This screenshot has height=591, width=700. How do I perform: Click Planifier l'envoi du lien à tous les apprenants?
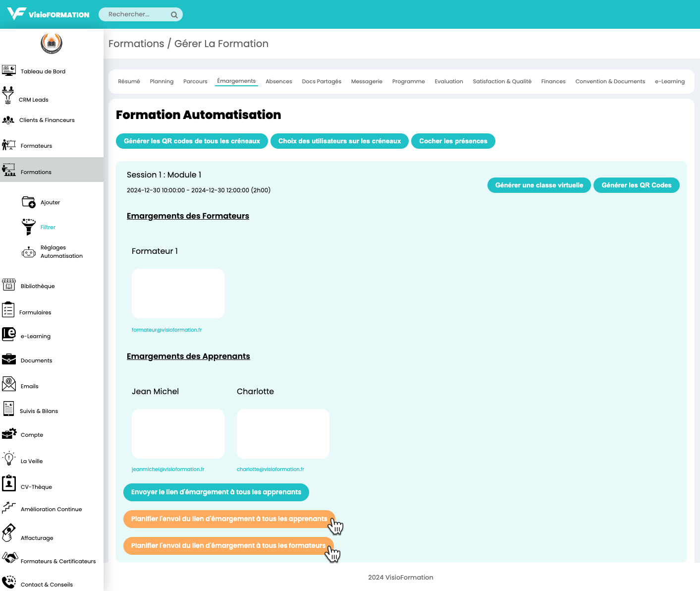click(229, 519)
